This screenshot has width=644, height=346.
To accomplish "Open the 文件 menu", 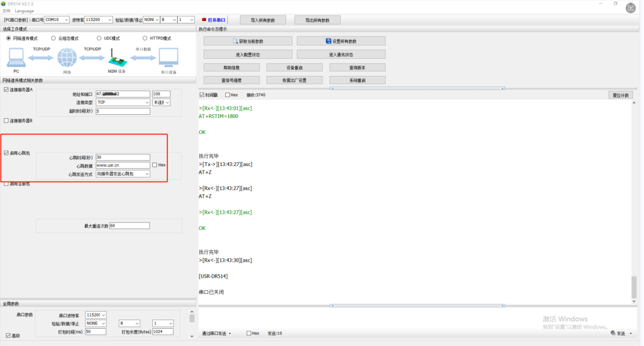I will (6, 11).
